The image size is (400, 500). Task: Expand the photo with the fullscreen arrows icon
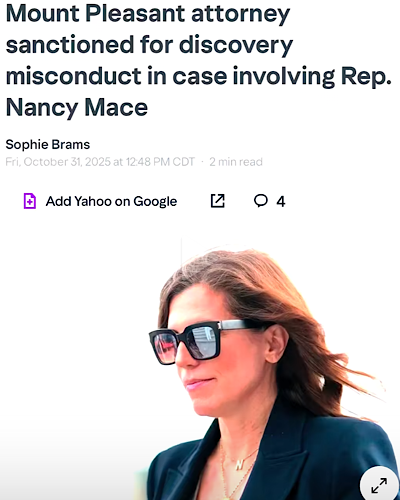coord(379,485)
